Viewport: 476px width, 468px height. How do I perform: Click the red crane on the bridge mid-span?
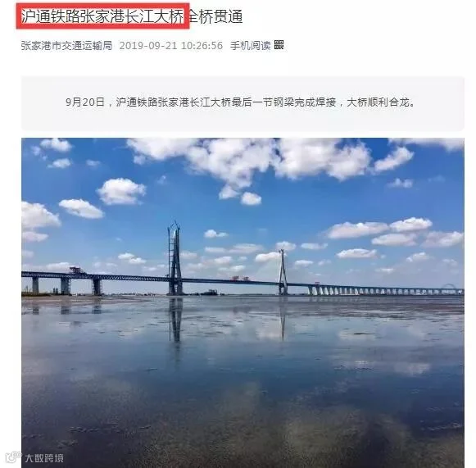point(241,278)
